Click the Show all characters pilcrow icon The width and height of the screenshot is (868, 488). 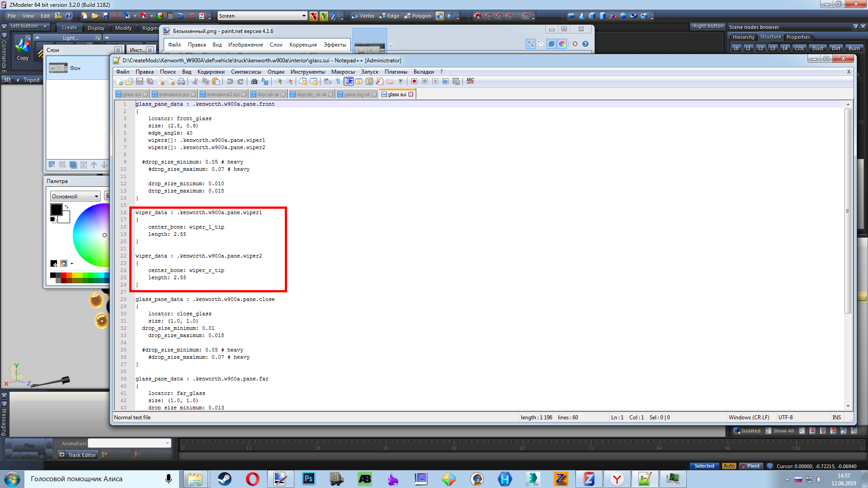[338, 81]
